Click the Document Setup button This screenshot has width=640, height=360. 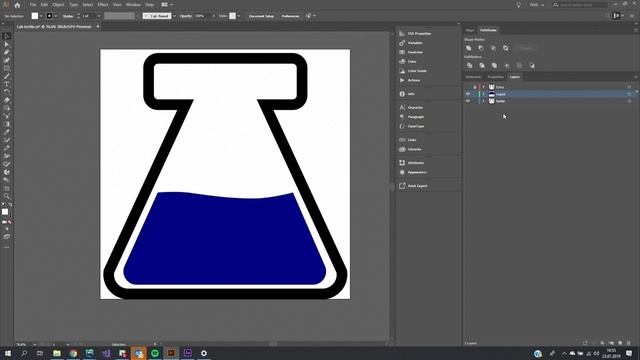pos(261,16)
